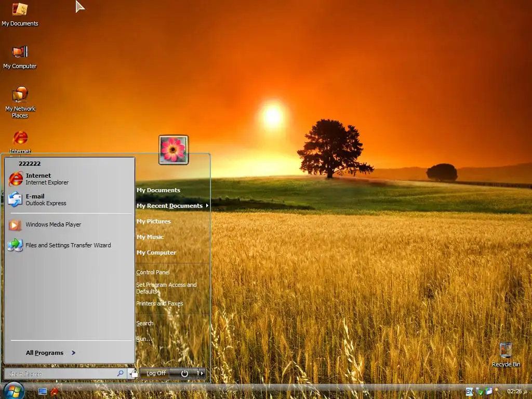Click the search magnifier icon
Viewport: 532px width, 399px height.
coord(120,373)
